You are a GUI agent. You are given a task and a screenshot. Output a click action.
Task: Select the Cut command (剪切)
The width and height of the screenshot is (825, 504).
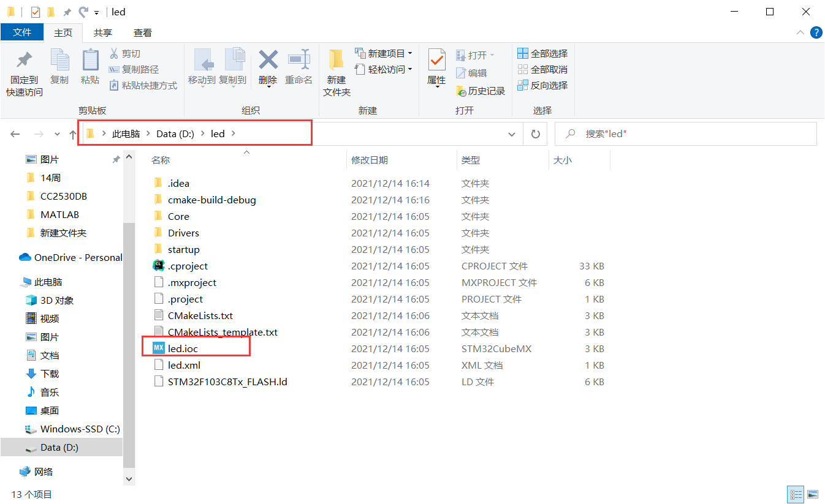[125, 54]
